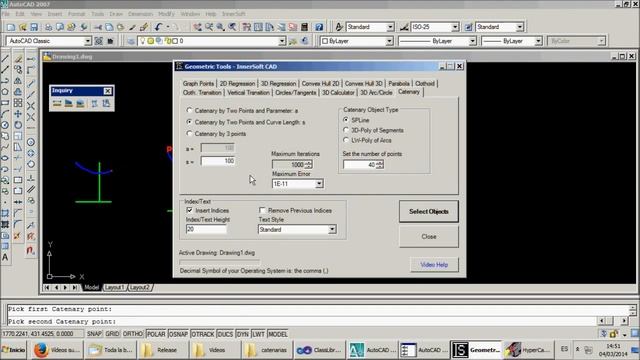Click the Save icon in toolbar
Image resolution: width=640 pixels, height=360 pixels.
click(34, 27)
